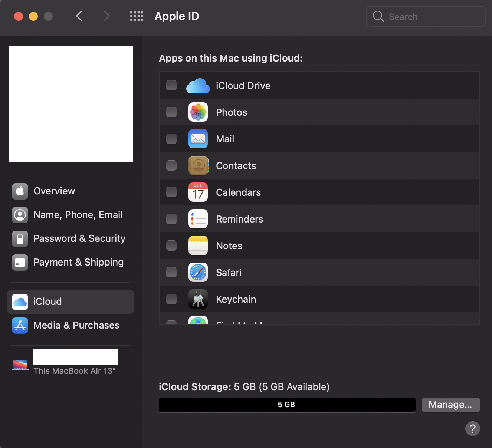Image resolution: width=492 pixels, height=448 pixels.
Task: Click the App Store Media & Purchases icon
Action: click(x=20, y=326)
